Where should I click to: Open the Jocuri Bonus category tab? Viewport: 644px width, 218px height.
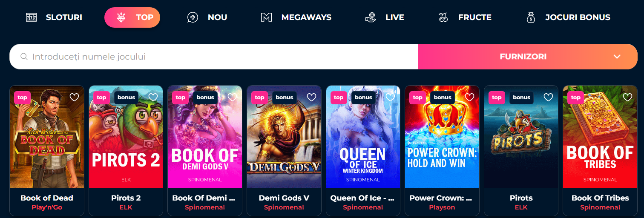coord(568,17)
